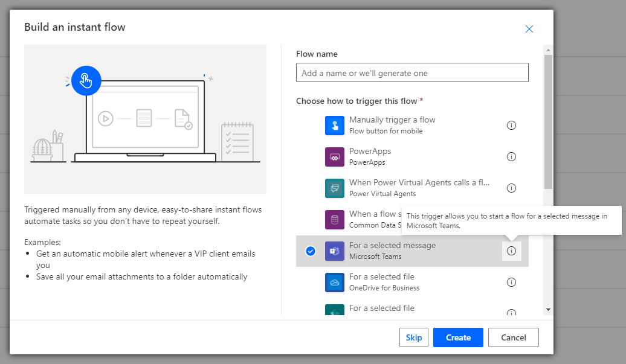Click the instant flow illustration image
This screenshot has height=364, width=626.
(x=145, y=119)
